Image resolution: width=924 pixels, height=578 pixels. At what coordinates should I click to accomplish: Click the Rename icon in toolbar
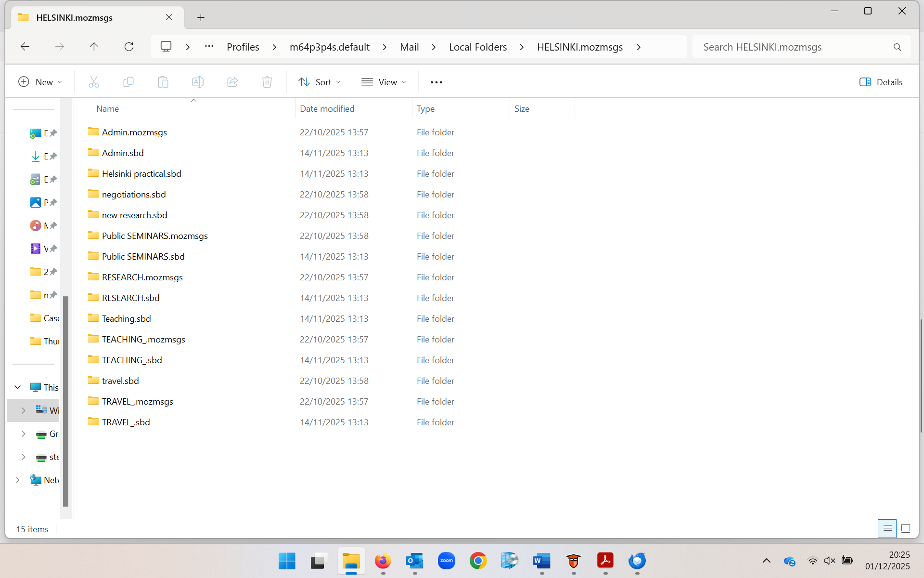click(x=198, y=82)
